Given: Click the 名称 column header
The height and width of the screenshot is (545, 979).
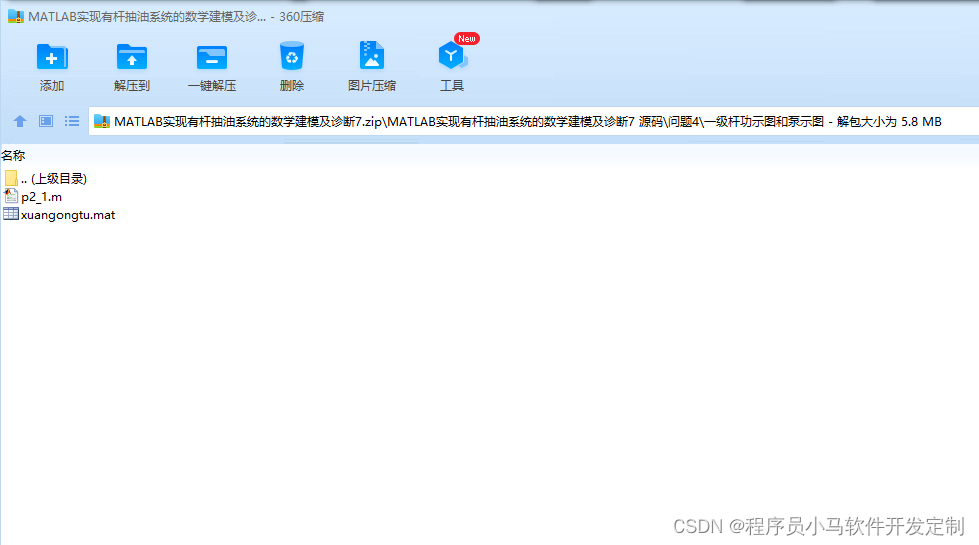Looking at the screenshot, I should click(x=13, y=155).
